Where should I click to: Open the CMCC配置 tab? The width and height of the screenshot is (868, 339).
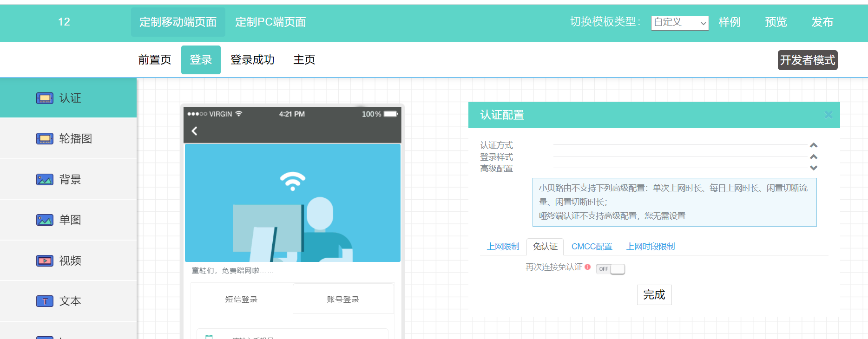coord(592,247)
